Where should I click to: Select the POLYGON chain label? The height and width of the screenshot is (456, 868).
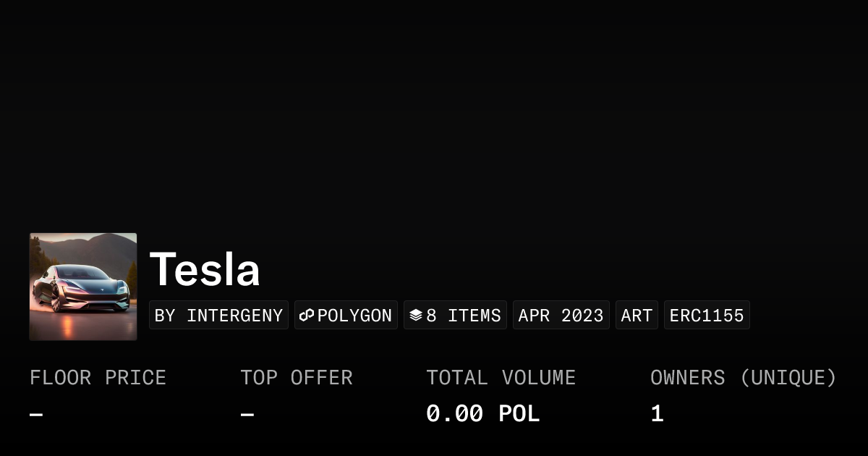coord(354,316)
